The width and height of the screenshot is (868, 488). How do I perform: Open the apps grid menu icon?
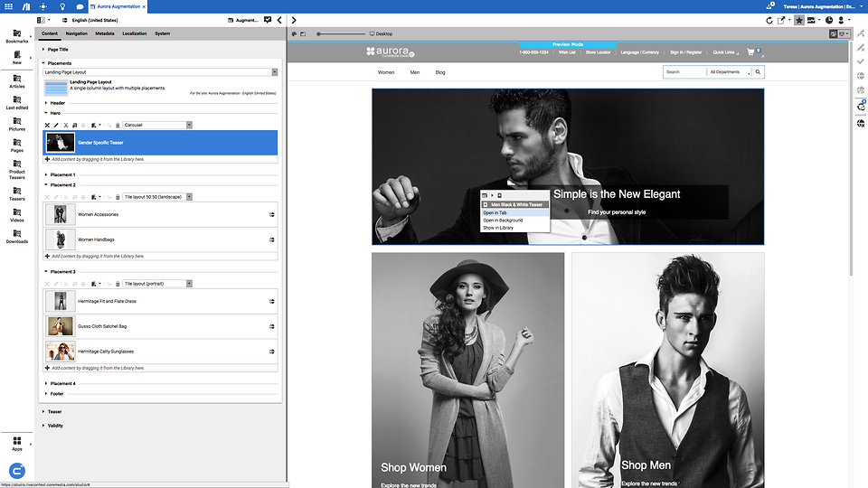tap(8, 6)
